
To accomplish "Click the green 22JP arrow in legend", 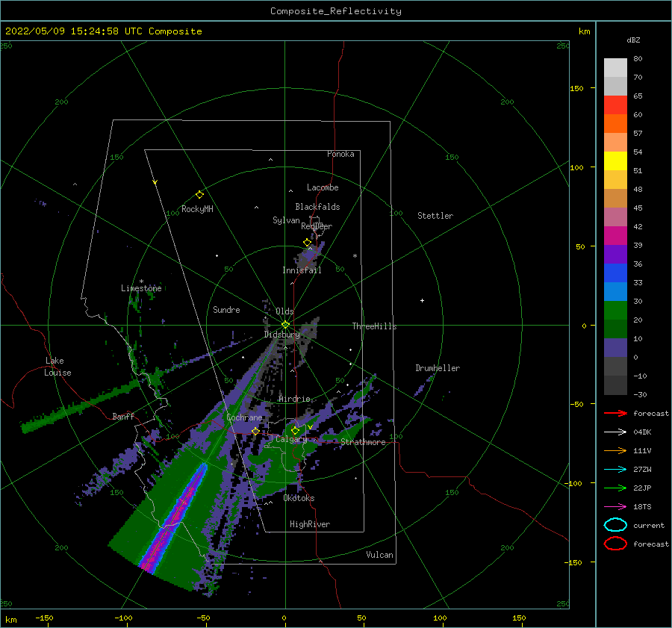I will (615, 488).
